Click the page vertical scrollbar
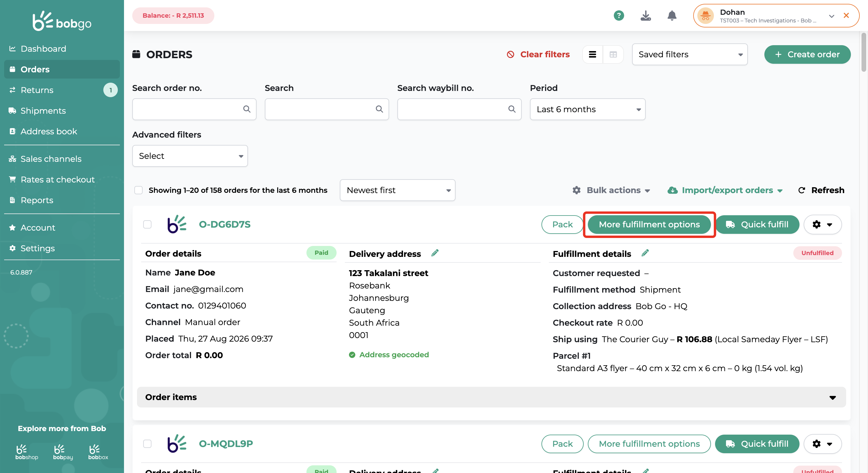Screen dimensions: 868x473 [x=864, y=52]
